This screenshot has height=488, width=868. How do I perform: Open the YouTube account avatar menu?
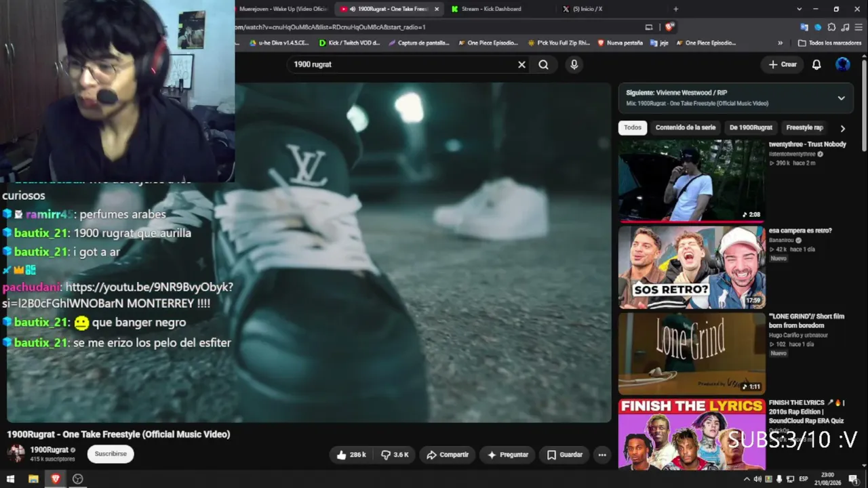(843, 64)
